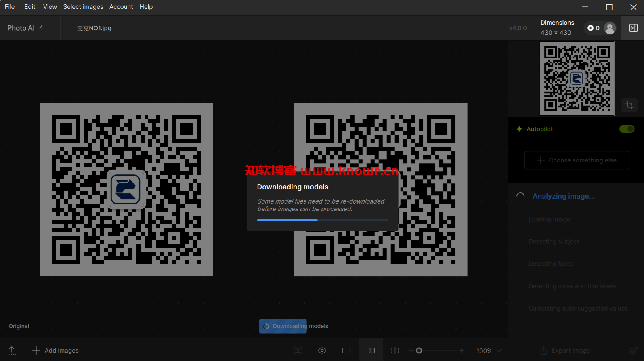This screenshot has height=361, width=644.
Task: Click the Original label
Action: point(19,326)
